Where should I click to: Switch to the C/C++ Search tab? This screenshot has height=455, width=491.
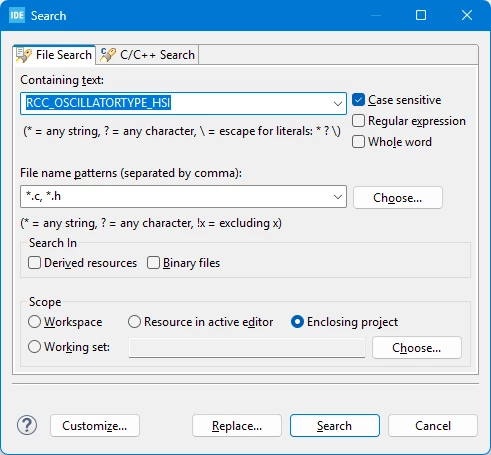click(147, 55)
